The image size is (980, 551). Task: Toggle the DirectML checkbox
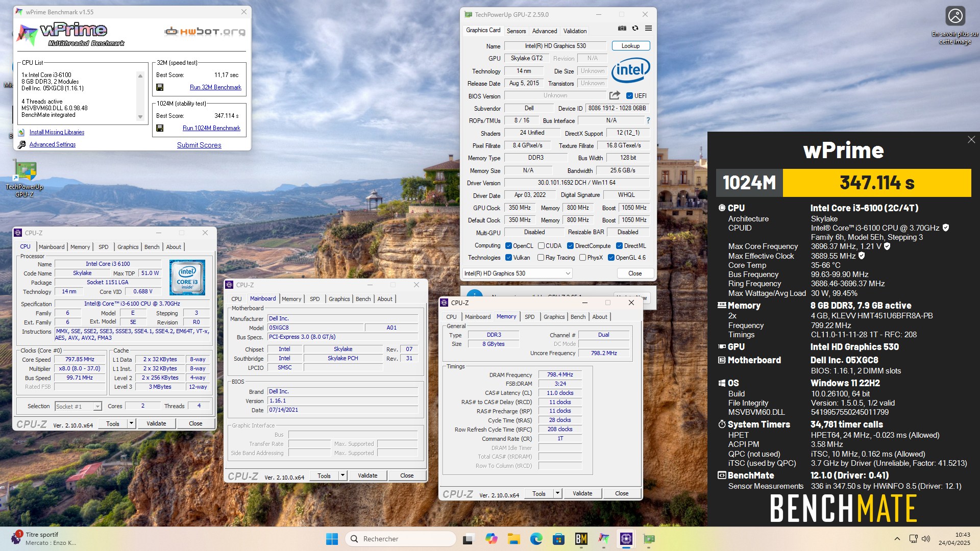pyautogui.click(x=619, y=246)
